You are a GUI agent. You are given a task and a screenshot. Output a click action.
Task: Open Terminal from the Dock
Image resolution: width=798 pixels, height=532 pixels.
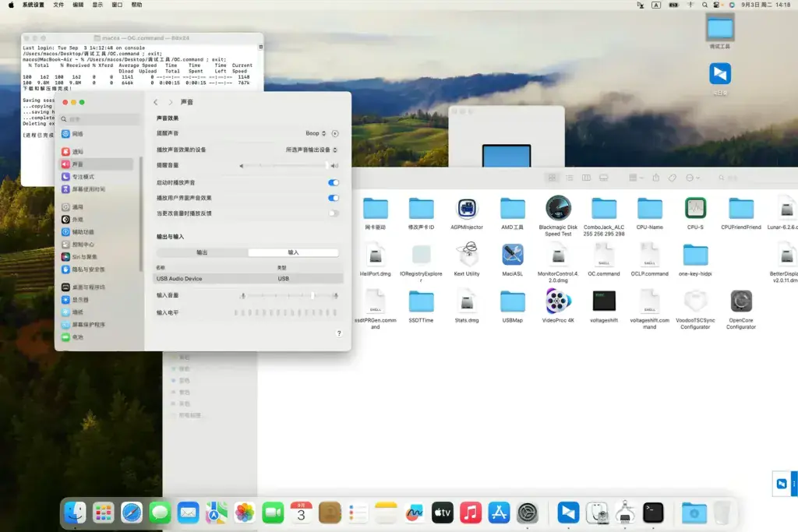coord(653,513)
